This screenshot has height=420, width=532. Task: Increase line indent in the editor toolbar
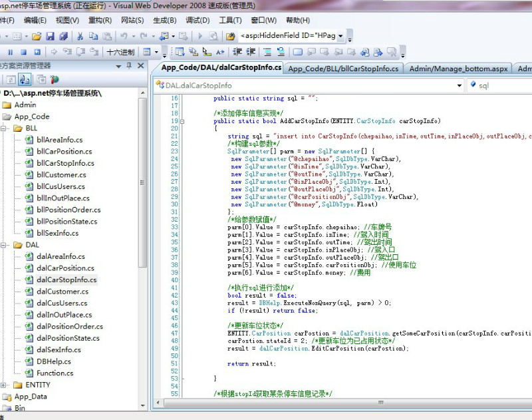[251, 52]
